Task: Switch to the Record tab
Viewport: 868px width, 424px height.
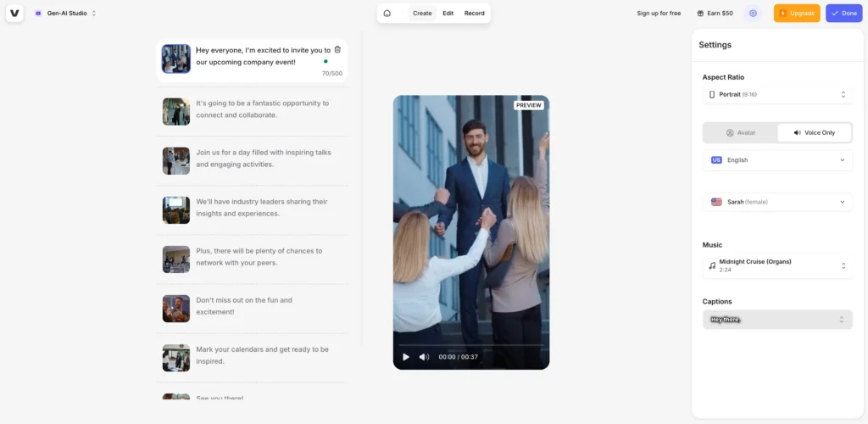Action: coord(475,14)
